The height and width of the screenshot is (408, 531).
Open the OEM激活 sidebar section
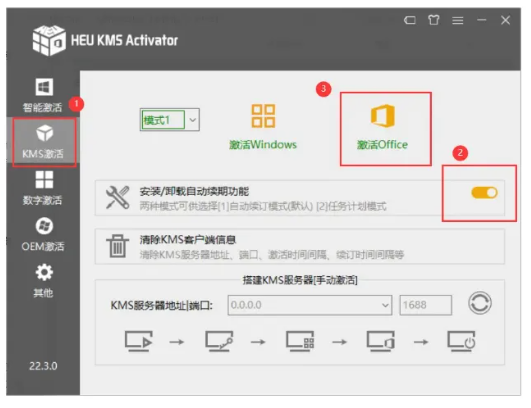(x=43, y=235)
